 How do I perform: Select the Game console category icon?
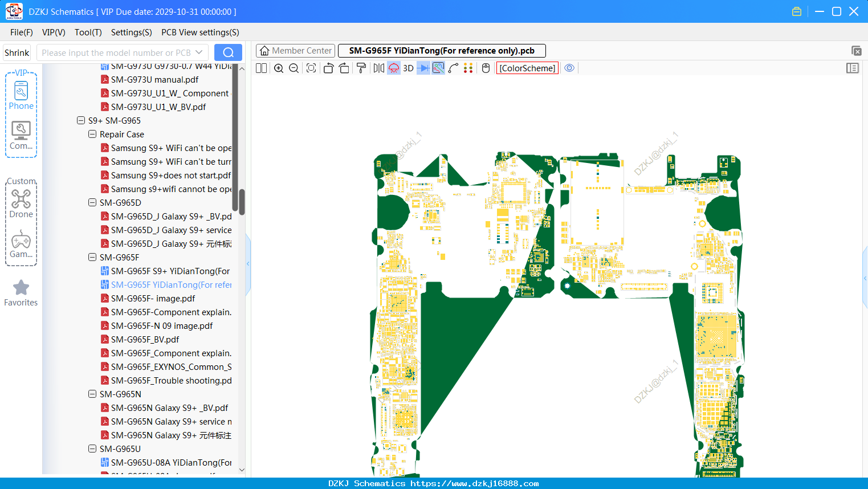(x=21, y=244)
